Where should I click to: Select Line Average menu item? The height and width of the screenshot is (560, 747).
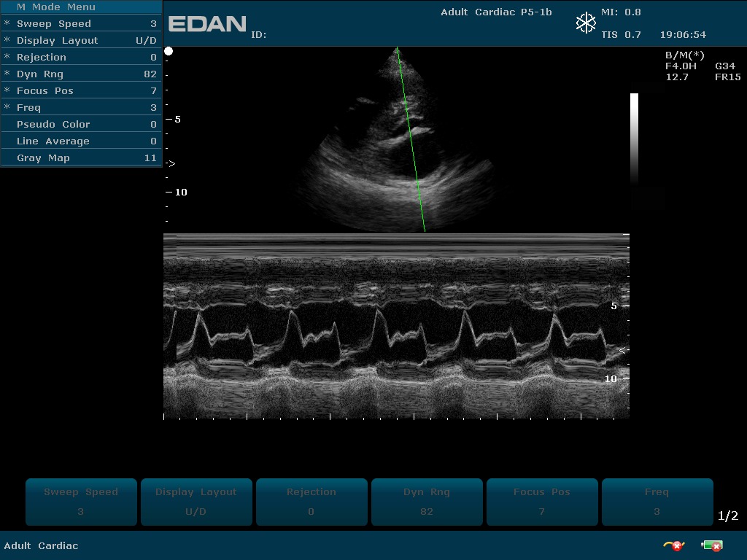80,141
